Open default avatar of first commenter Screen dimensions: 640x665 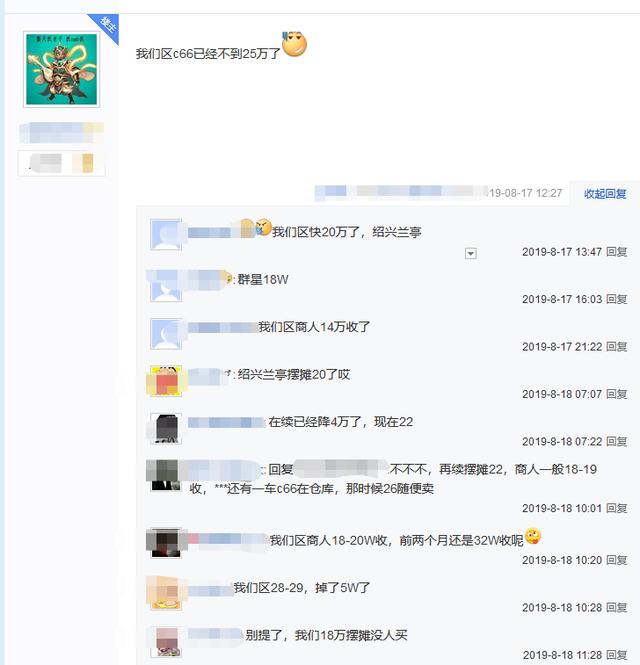[166, 235]
